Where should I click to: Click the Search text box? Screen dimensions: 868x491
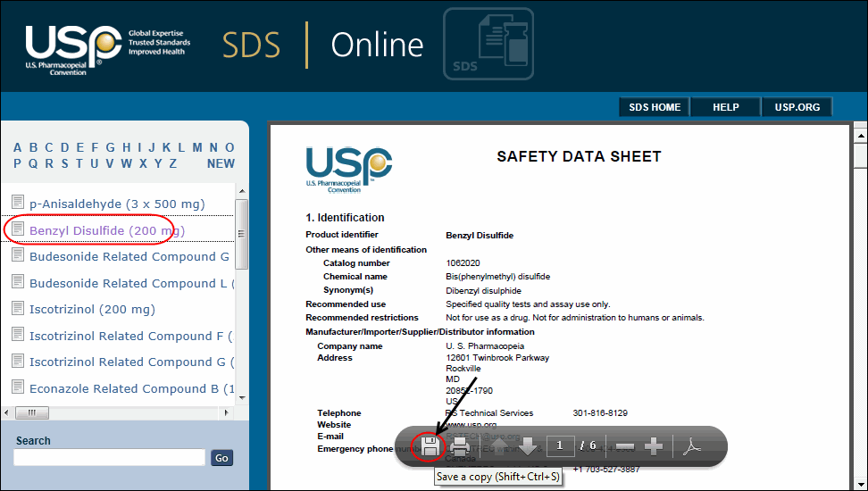(110, 457)
